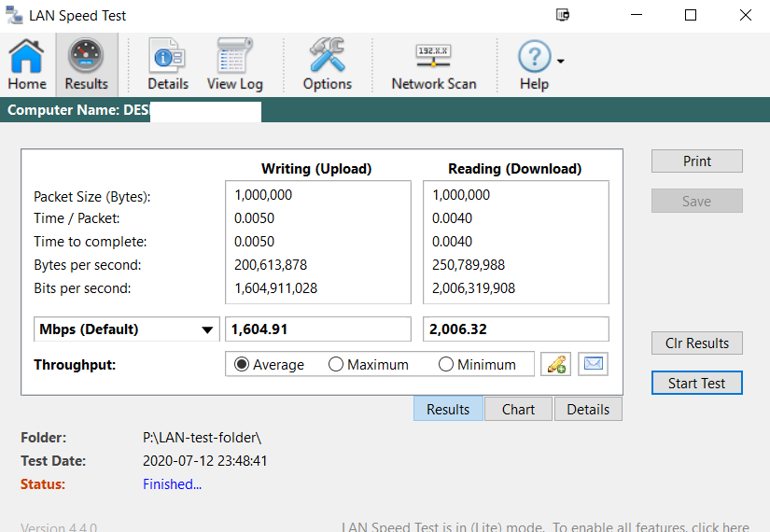Open the Options tools icon

click(x=327, y=63)
